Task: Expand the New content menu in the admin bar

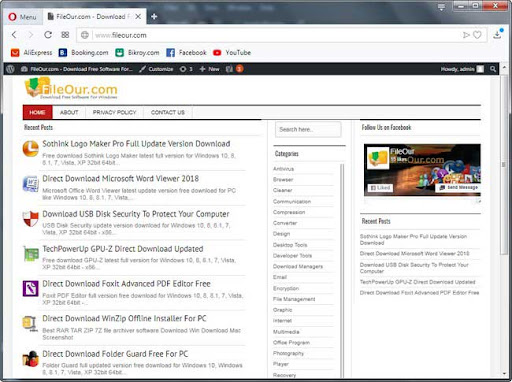Action: (x=209, y=69)
